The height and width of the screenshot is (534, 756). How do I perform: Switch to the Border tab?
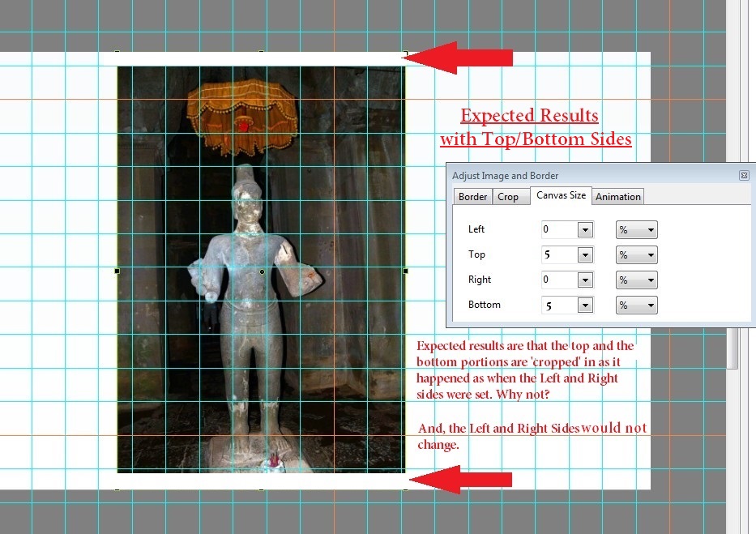[x=472, y=196]
